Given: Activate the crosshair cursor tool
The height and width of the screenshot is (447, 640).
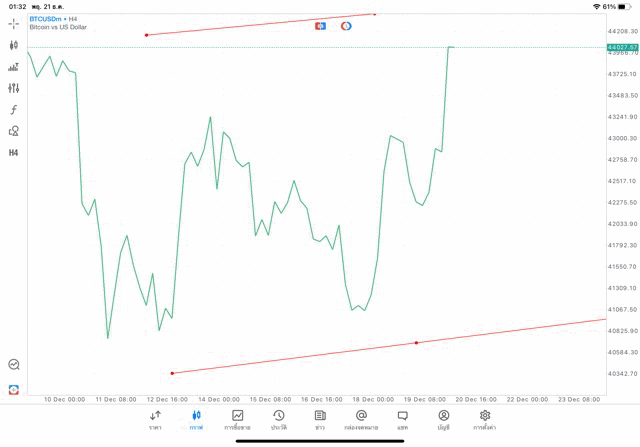Looking at the screenshot, I should (14, 22).
